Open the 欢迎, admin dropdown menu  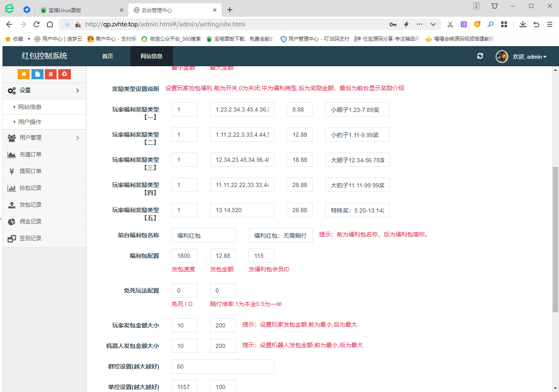coord(530,57)
